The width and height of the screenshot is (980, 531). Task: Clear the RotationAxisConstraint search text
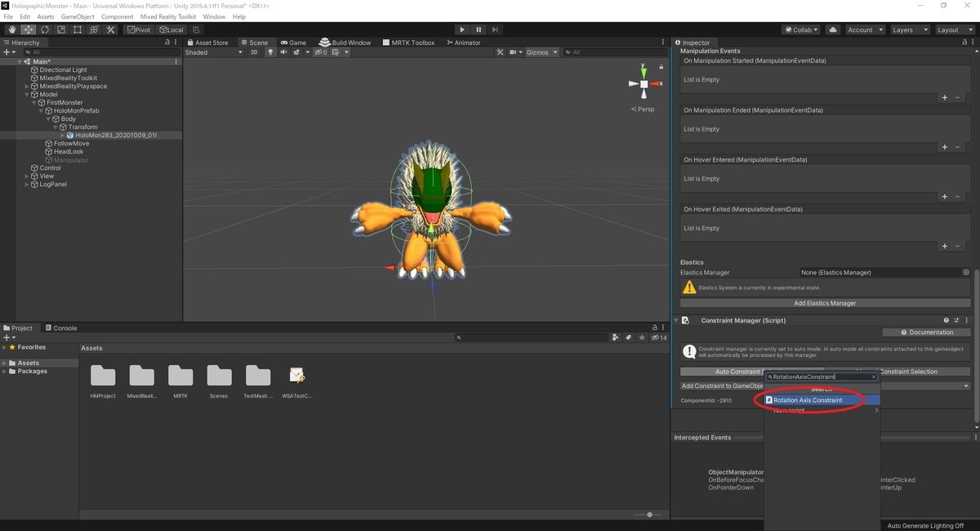click(873, 377)
